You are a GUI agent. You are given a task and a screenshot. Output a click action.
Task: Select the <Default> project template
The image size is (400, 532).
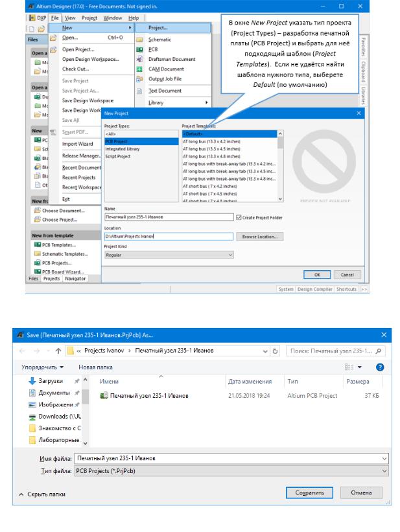point(229,134)
